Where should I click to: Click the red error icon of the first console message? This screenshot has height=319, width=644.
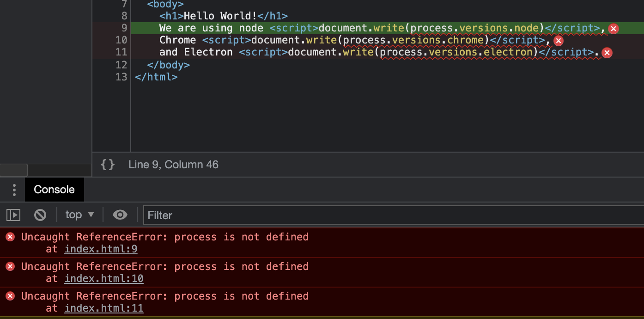tap(10, 237)
